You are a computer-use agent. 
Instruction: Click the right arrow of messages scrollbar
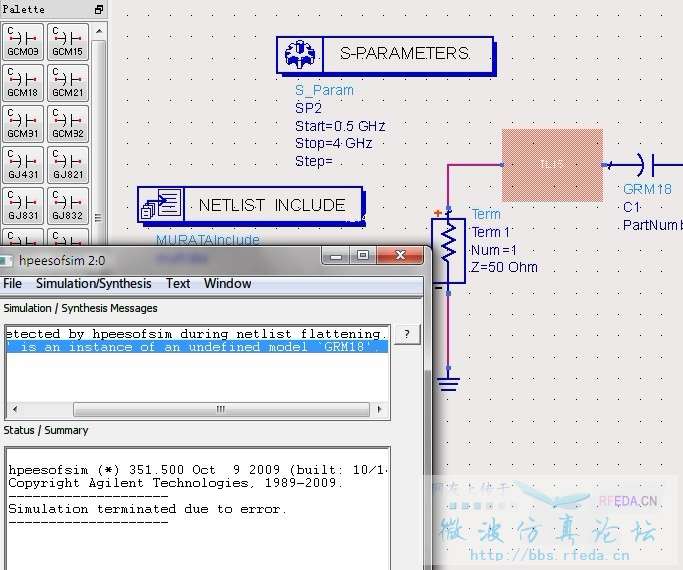[379, 409]
